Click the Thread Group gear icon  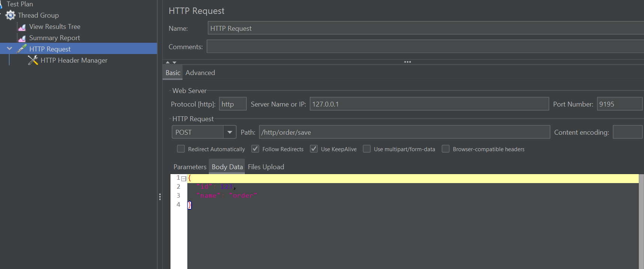11,15
